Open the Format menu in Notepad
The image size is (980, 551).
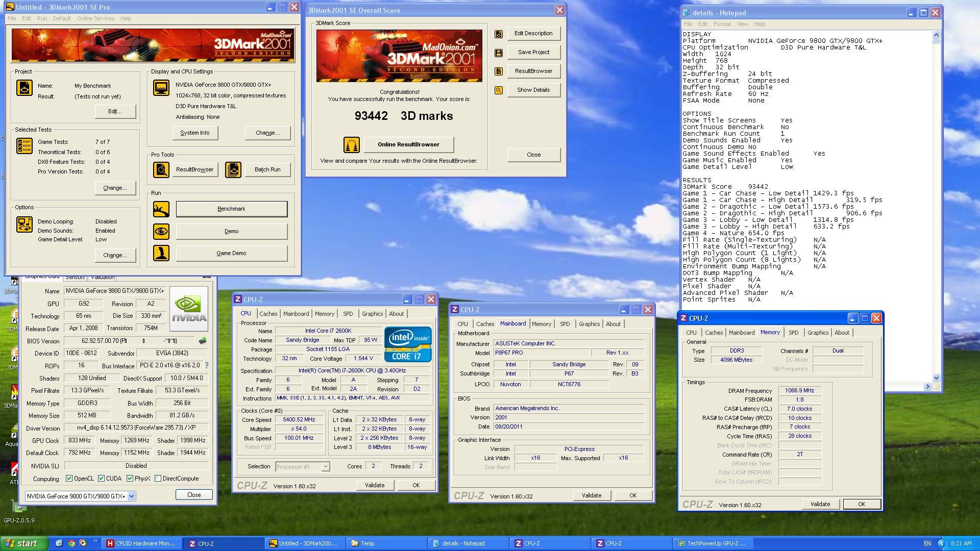pyautogui.click(x=722, y=24)
